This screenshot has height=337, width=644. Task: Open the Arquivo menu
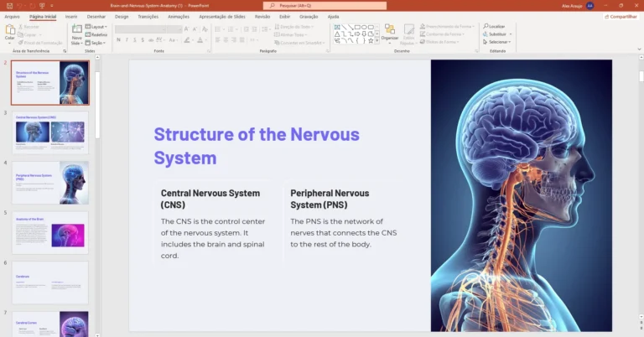12,17
